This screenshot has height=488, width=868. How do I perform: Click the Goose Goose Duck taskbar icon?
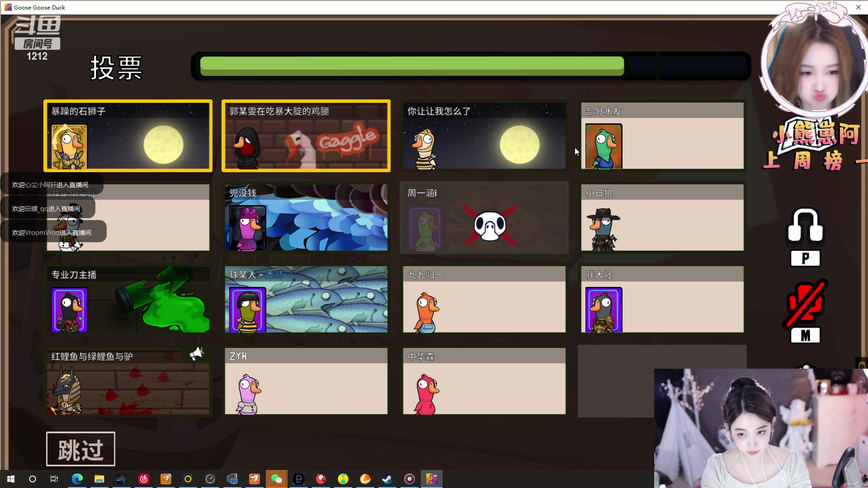(432, 479)
